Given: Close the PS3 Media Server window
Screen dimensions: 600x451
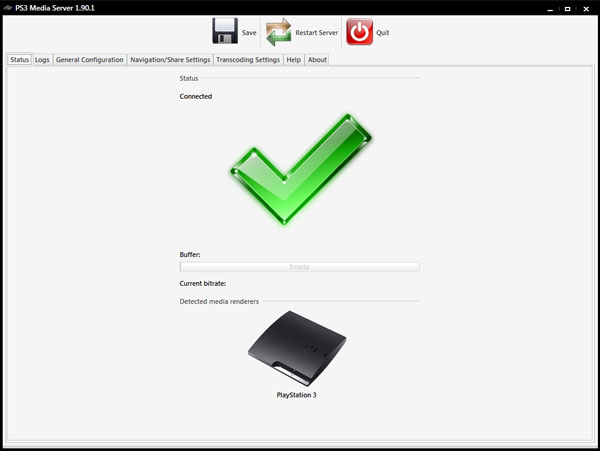Looking at the screenshot, I should pos(586,8).
